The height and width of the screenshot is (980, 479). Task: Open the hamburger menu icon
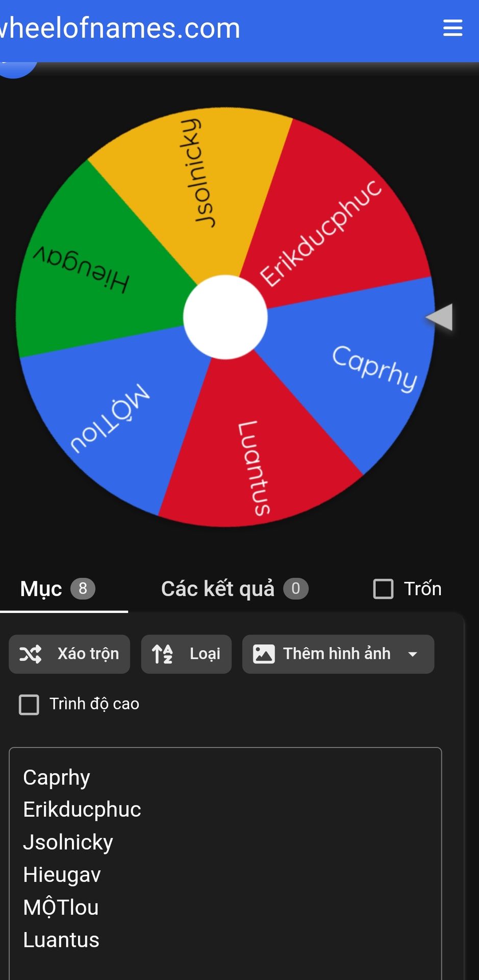point(452,28)
